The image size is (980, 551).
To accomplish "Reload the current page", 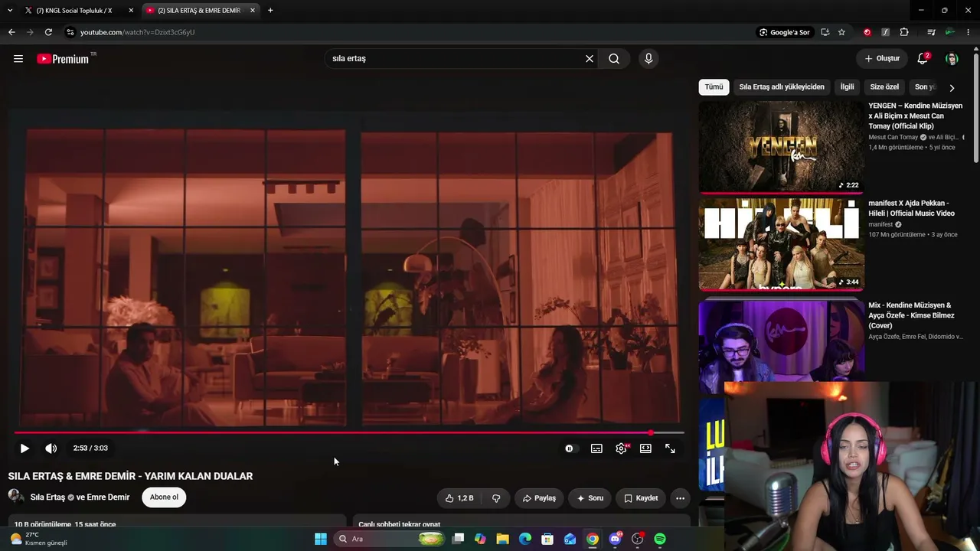I will click(48, 32).
